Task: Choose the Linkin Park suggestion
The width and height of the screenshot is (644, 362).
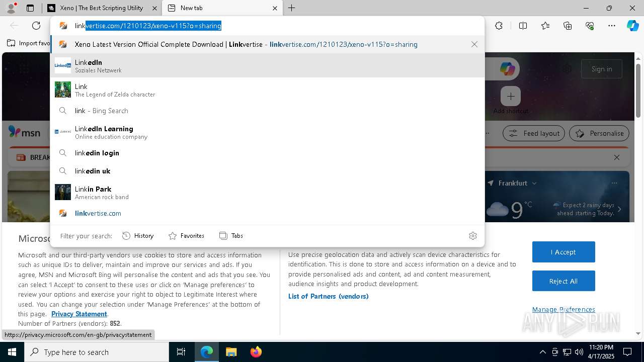Action: (267, 193)
